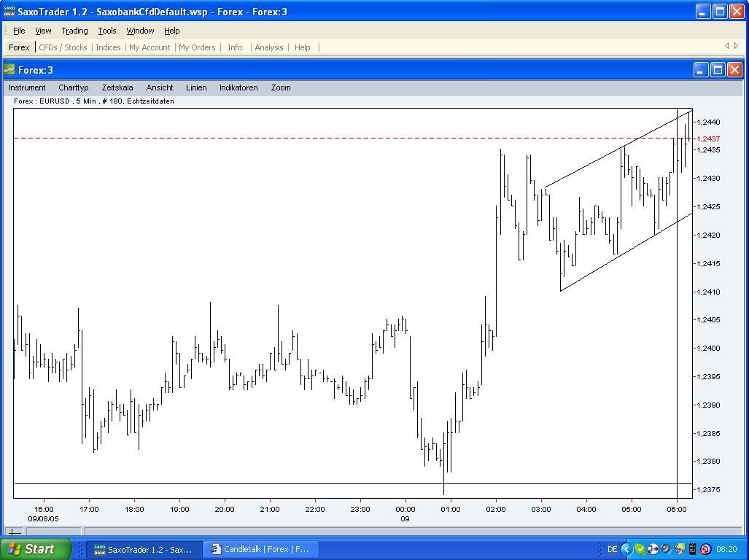Maximize the Forex:3 chart window
Screen dimensions: 749x560
718,70
